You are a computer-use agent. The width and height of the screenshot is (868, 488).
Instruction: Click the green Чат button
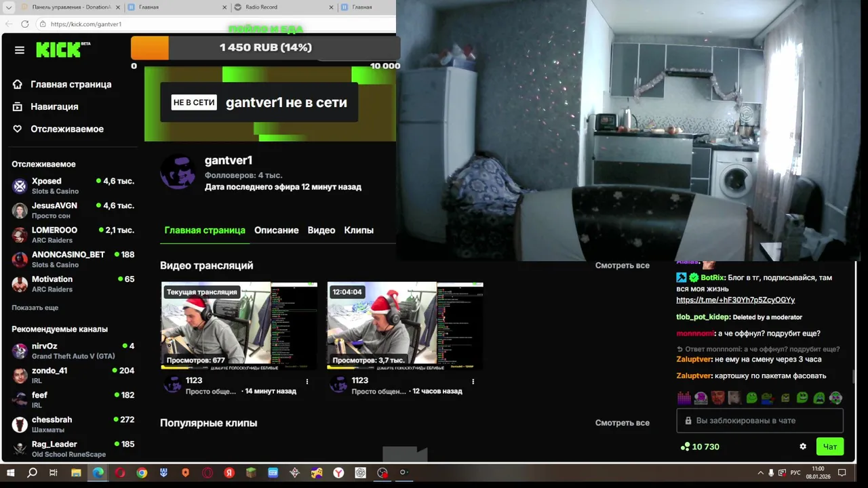830,447
